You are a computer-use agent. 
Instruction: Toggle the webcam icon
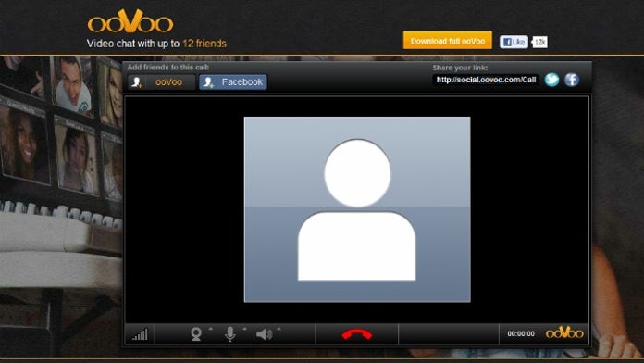196,334
